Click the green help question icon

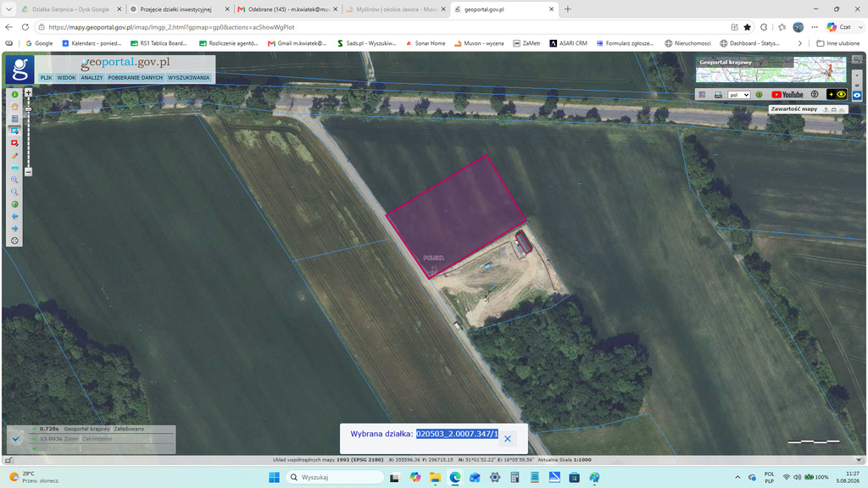click(x=759, y=95)
